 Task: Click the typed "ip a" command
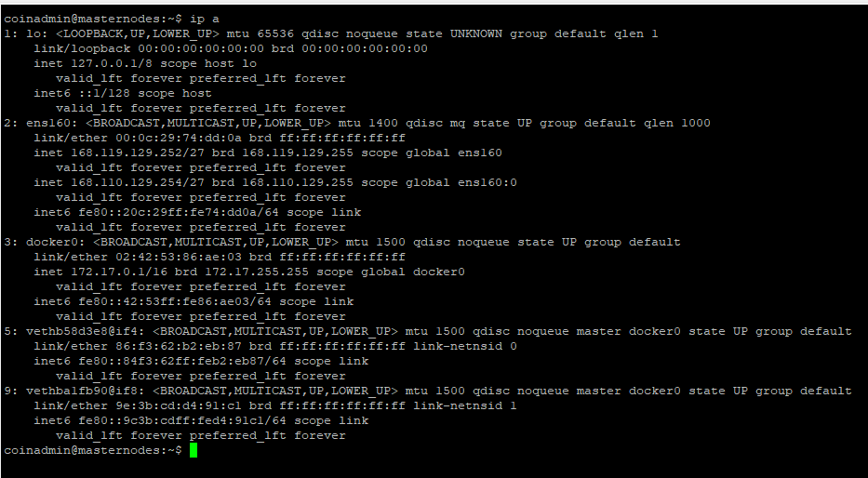(205, 19)
